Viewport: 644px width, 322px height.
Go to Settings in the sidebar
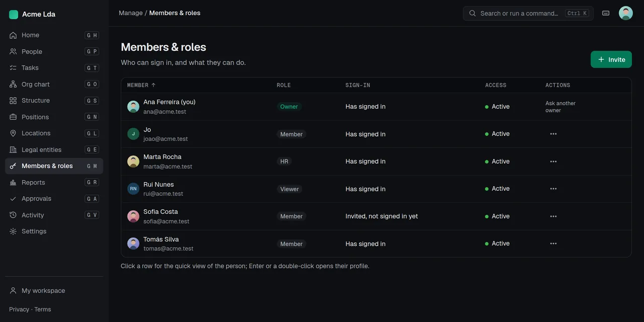coord(54,231)
